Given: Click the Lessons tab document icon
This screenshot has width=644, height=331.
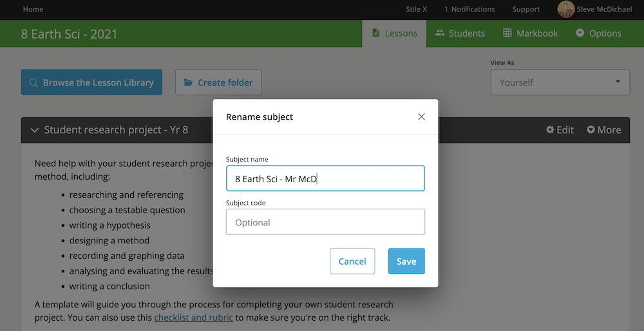Looking at the screenshot, I should [x=375, y=33].
